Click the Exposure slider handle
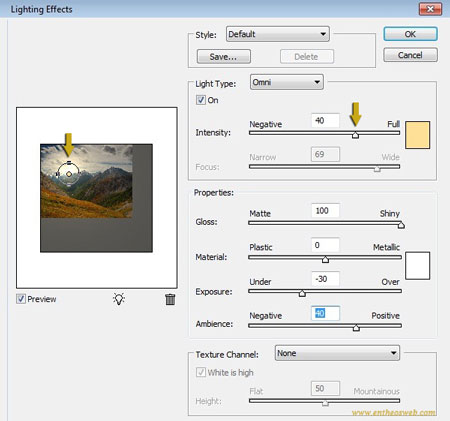 (302, 293)
